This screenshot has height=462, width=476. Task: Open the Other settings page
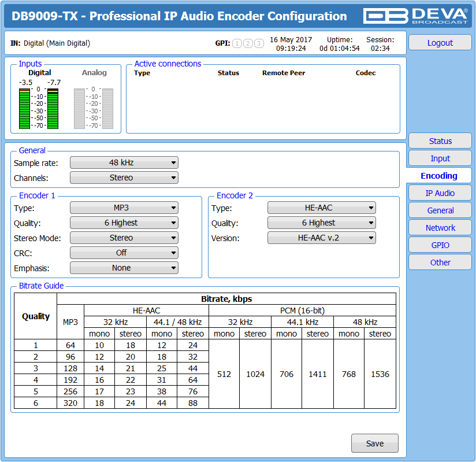point(440,263)
